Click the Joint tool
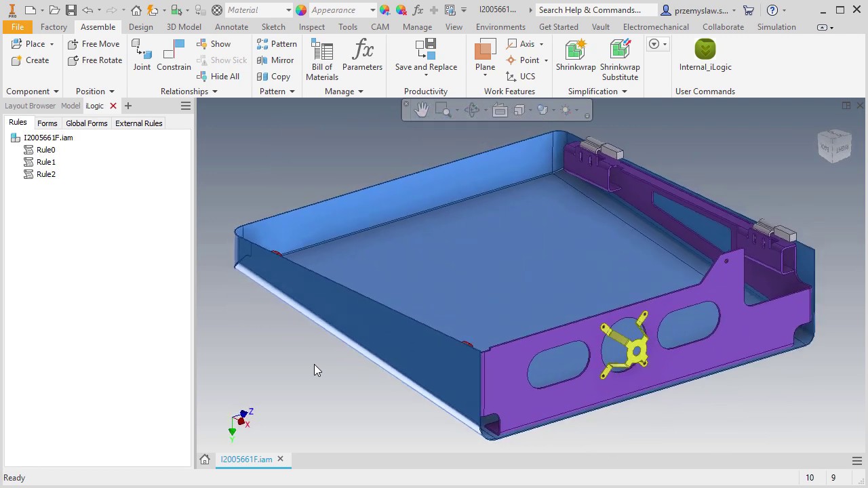Image resolution: width=868 pixels, height=488 pixels. tap(142, 56)
